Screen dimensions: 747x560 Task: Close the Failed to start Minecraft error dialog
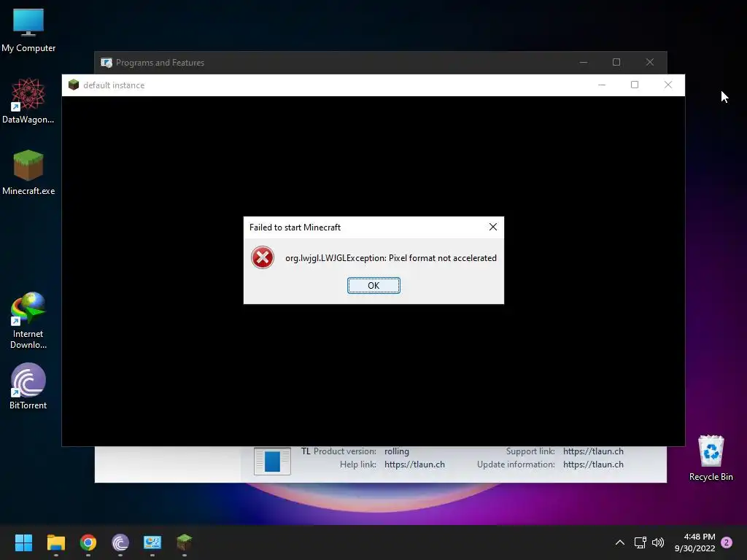click(x=493, y=227)
